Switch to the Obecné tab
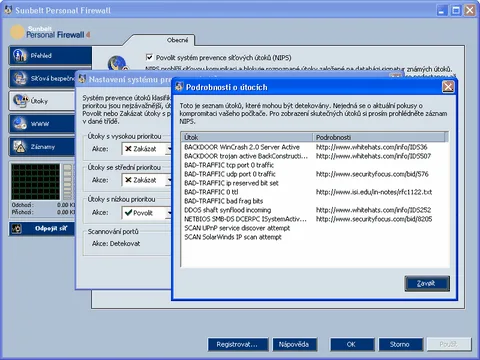480x360 pixels. (x=178, y=40)
